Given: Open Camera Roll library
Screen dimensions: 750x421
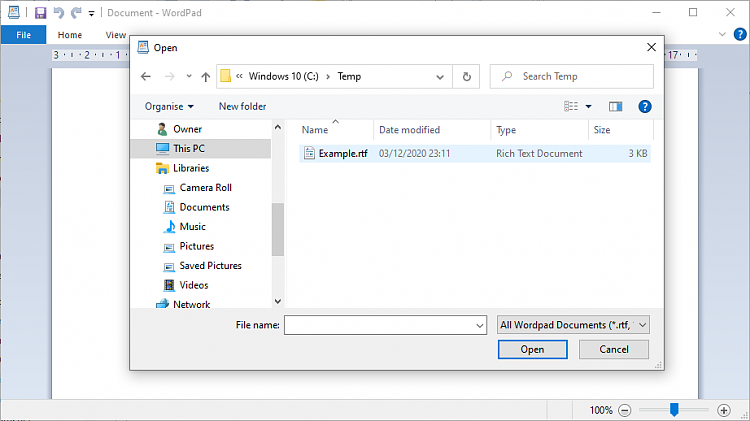Looking at the screenshot, I should click(x=206, y=188).
